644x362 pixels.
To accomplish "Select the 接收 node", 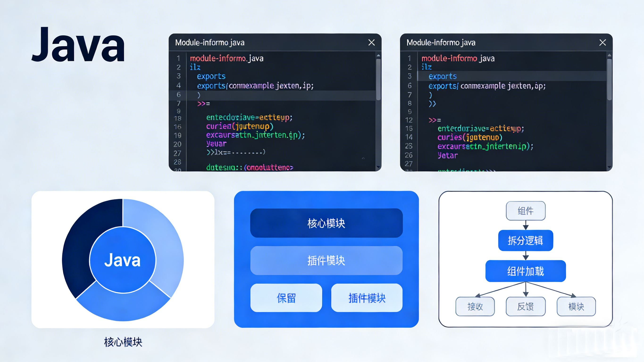I will (x=475, y=306).
